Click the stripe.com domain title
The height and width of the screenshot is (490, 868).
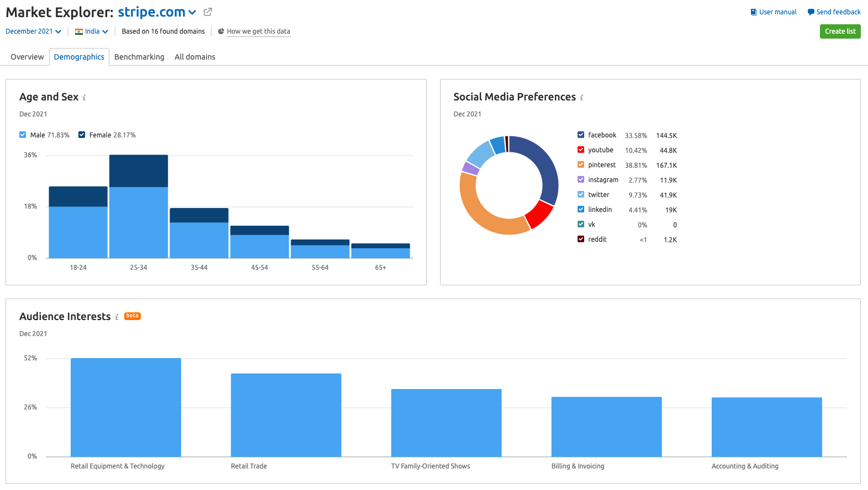click(151, 12)
